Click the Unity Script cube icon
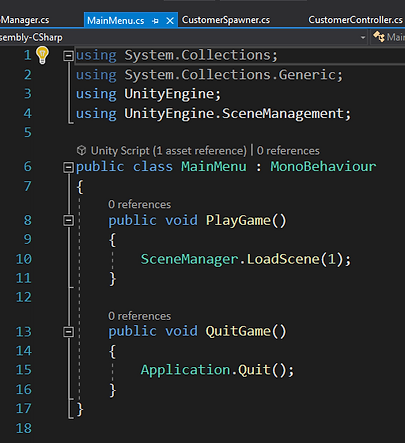This screenshot has width=405, height=443. pos(81,151)
